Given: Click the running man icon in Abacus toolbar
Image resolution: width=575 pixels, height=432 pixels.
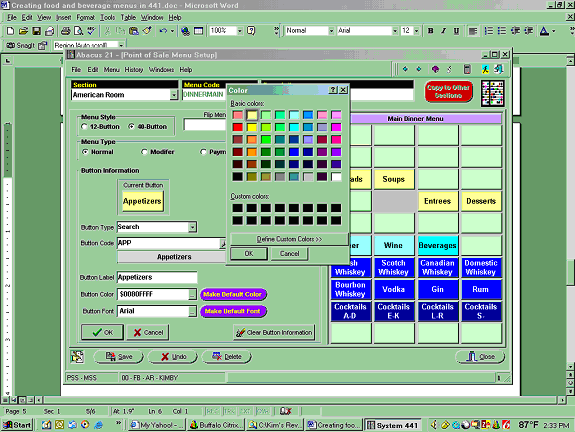Looking at the screenshot, I should 485,69.
